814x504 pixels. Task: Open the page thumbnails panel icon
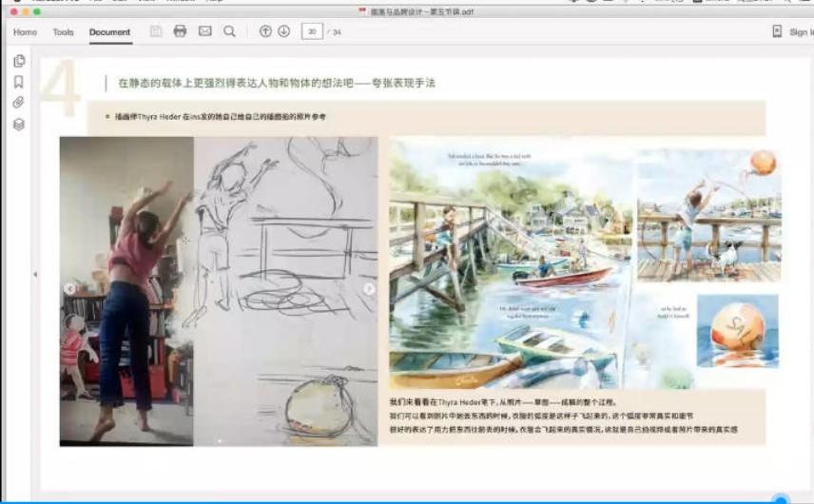[x=19, y=61]
